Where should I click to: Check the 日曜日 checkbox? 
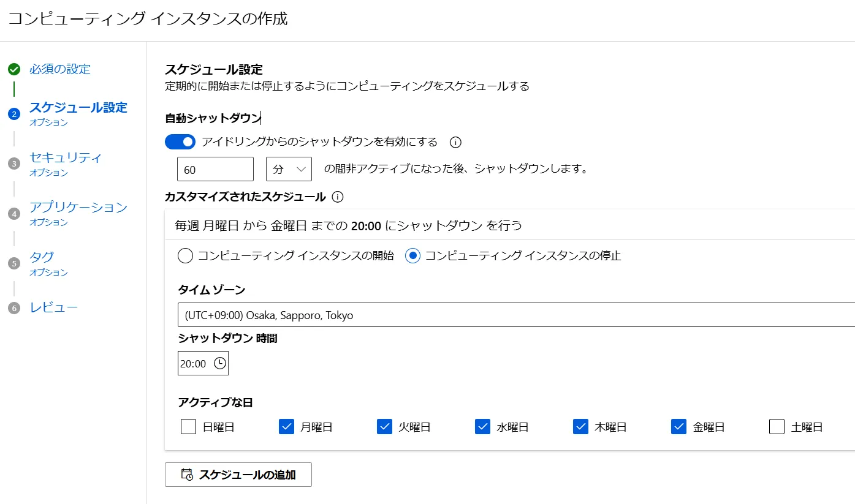click(188, 426)
